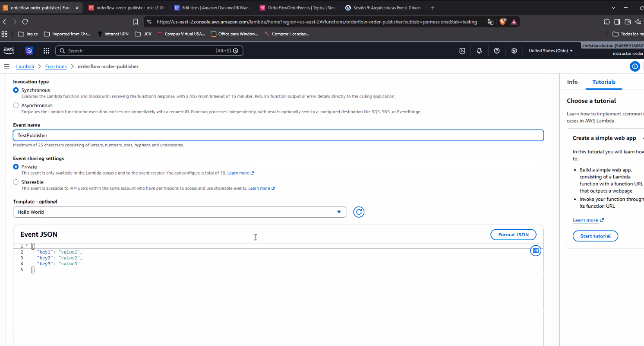644x346 pixels.
Task: Switch to the Info panel tab
Action: point(572,82)
